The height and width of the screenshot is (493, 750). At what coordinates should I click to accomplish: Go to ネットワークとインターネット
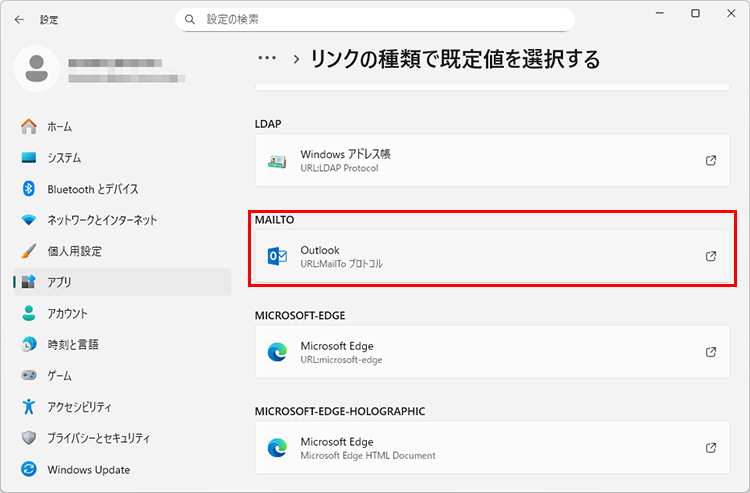click(101, 220)
